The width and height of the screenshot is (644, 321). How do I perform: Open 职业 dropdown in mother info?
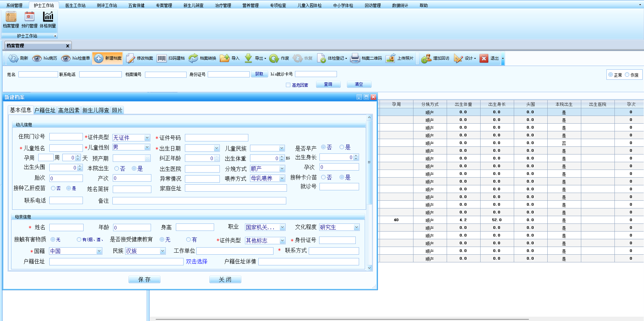pyautogui.click(x=282, y=227)
